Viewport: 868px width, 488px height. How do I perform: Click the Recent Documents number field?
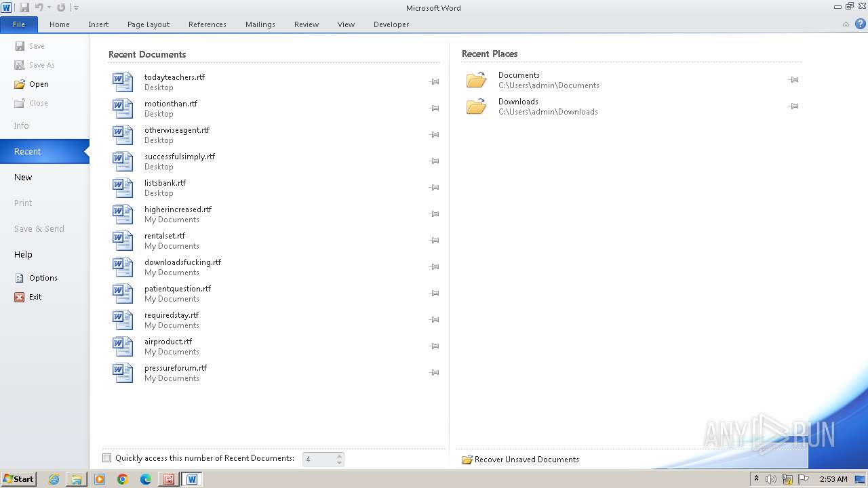tap(319, 460)
